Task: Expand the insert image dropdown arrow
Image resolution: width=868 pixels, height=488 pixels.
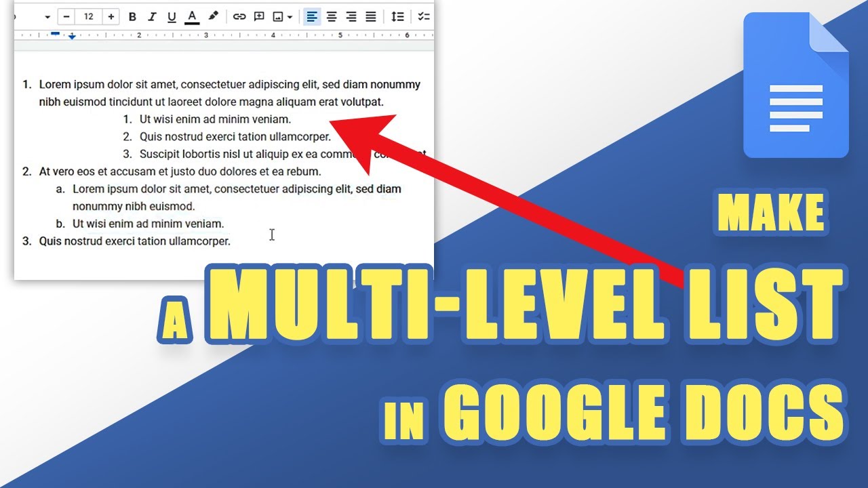Action: click(x=290, y=17)
